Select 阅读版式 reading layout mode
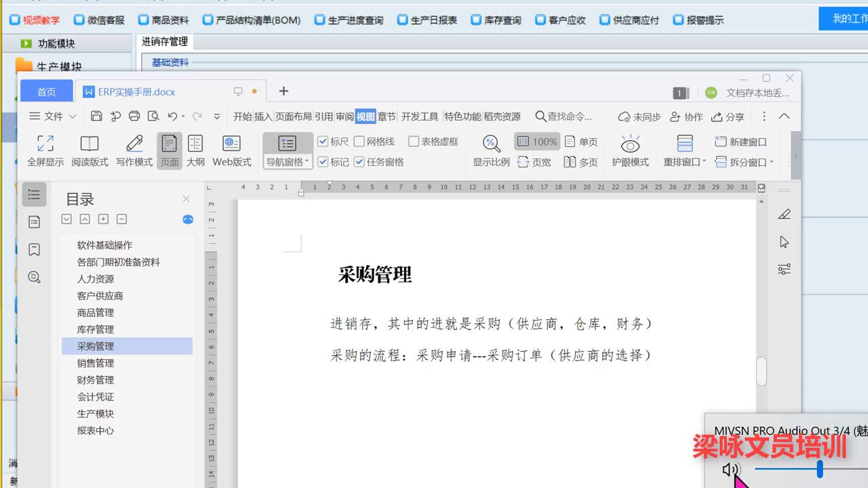Screen dimensions: 868x488 [x=90, y=150]
